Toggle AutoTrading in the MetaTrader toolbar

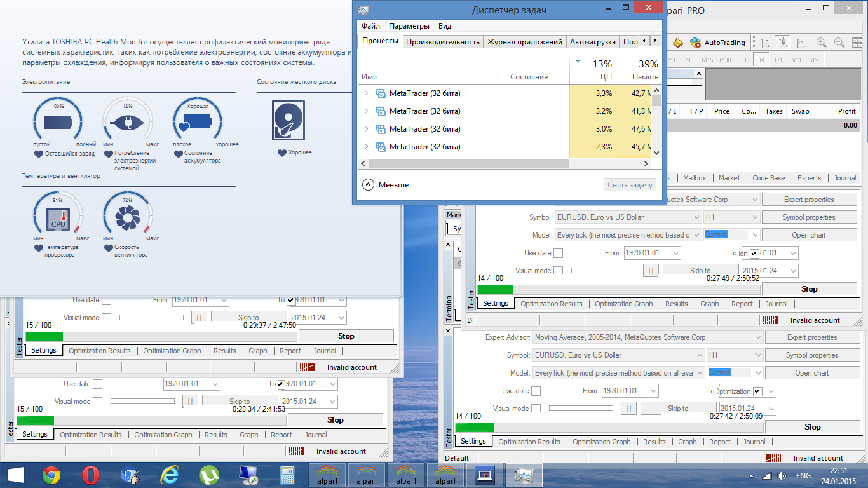[717, 43]
